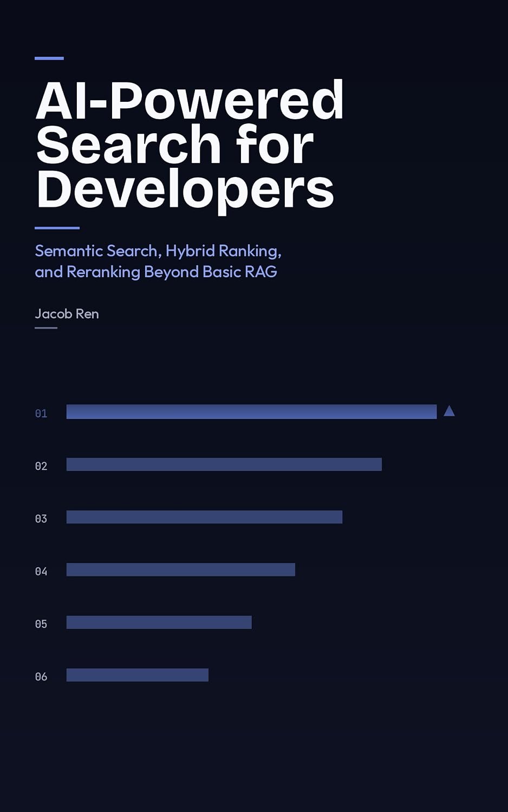Click the author name "Jacob Ren"
Viewport: 508px width, 812px height.
tap(67, 314)
